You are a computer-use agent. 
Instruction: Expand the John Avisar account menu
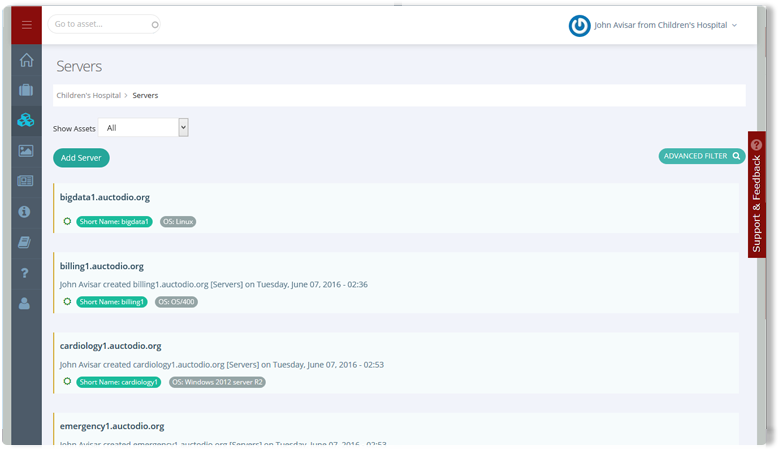click(x=665, y=25)
